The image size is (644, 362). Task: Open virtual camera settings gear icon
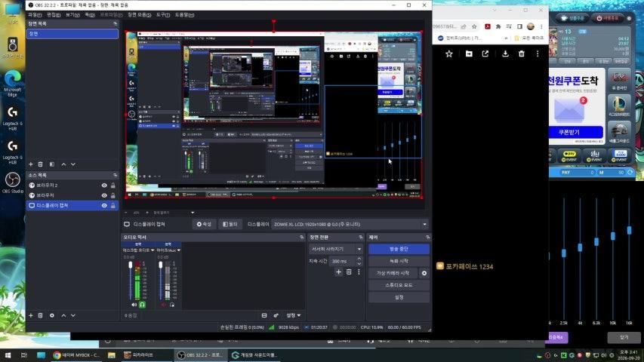point(424,273)
